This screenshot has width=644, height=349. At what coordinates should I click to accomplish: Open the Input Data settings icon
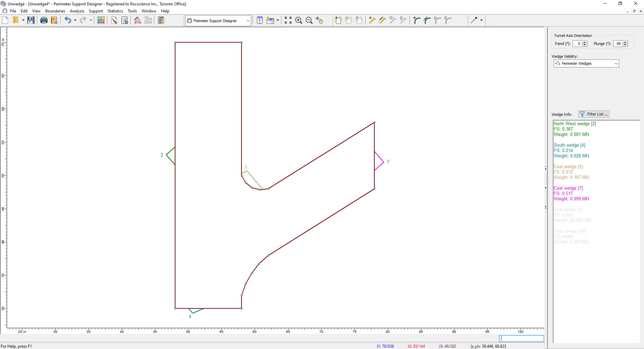coord(124,20)
